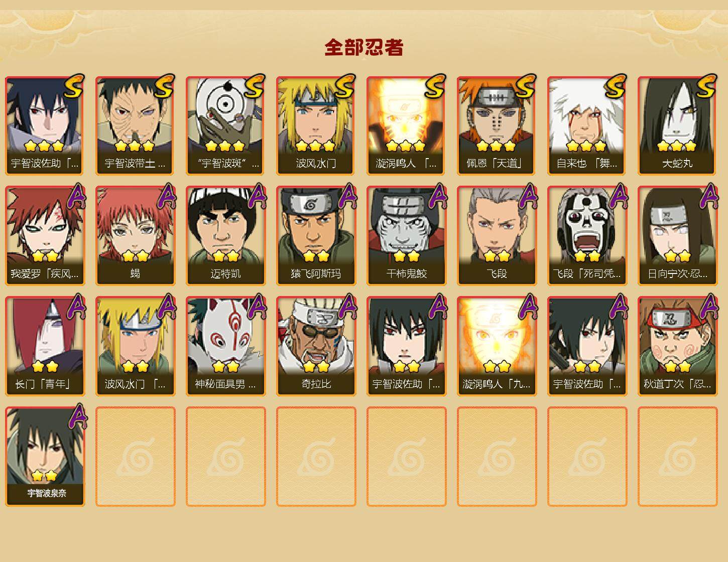
Task: Click the S rank badge on 宇智波带土
Action: pyautogui.click(x=164, y=85)
